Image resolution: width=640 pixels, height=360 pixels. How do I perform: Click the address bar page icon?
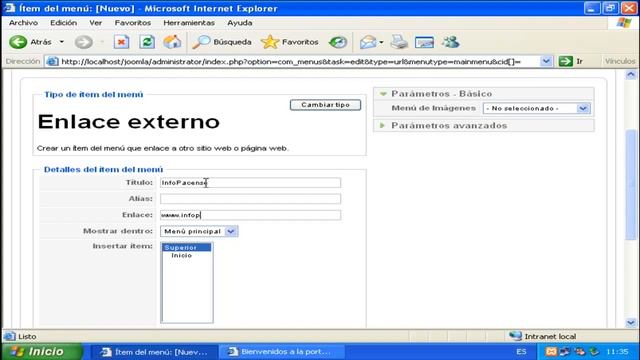point(52,62)
